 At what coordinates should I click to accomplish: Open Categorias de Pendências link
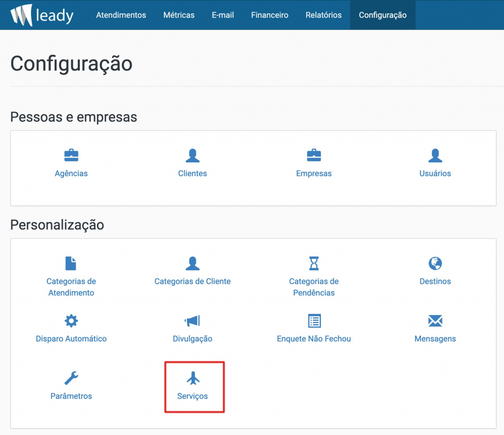pyautogui.click(x=314, y=287)
